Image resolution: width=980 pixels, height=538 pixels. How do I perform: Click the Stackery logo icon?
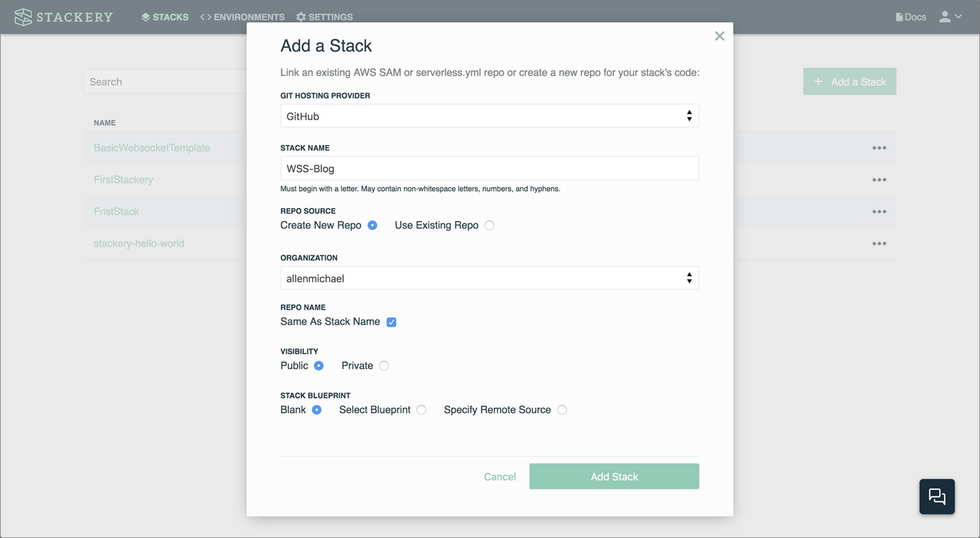point(23,17)
